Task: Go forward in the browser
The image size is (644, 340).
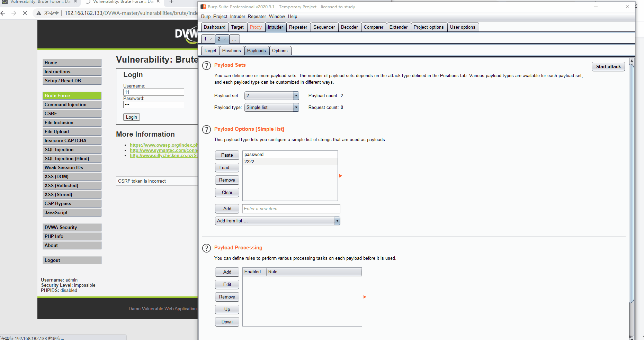Action: tap(14, 13)
